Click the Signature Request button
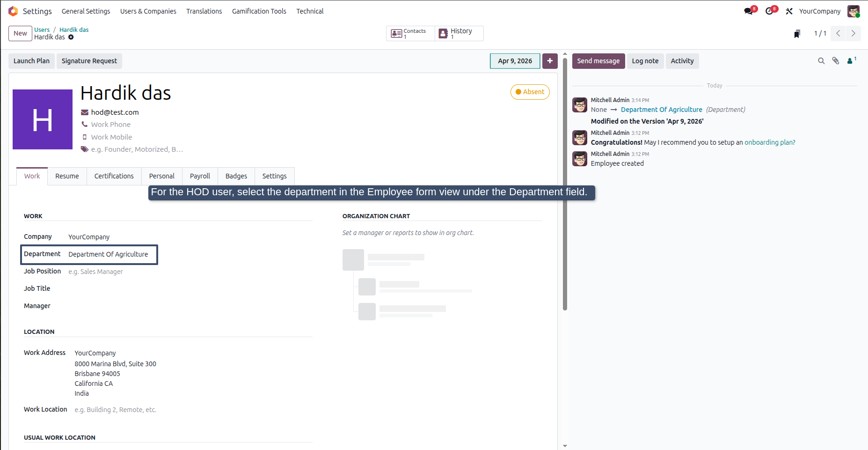This screenshot has width=868, height=450. point(89,61)
